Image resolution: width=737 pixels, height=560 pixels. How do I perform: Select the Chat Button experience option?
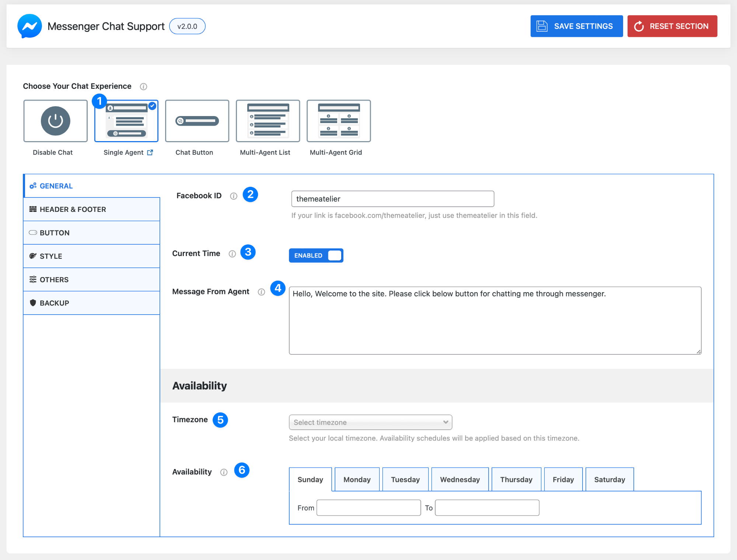coord(197,121)
